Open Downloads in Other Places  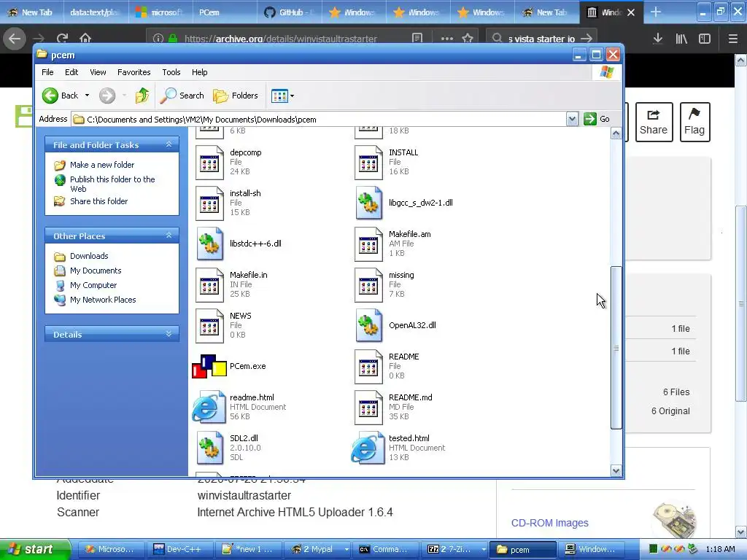(x=89, y=256)
